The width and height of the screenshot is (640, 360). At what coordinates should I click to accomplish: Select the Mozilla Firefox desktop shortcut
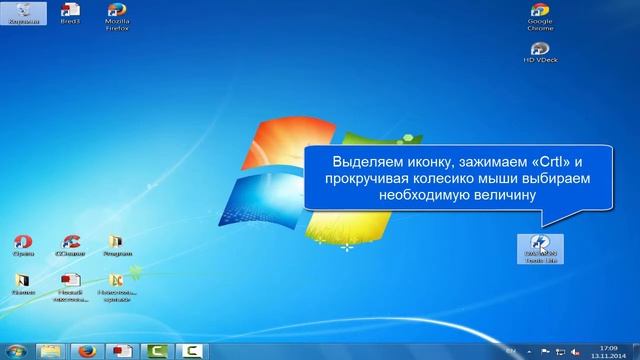[117, 16]
